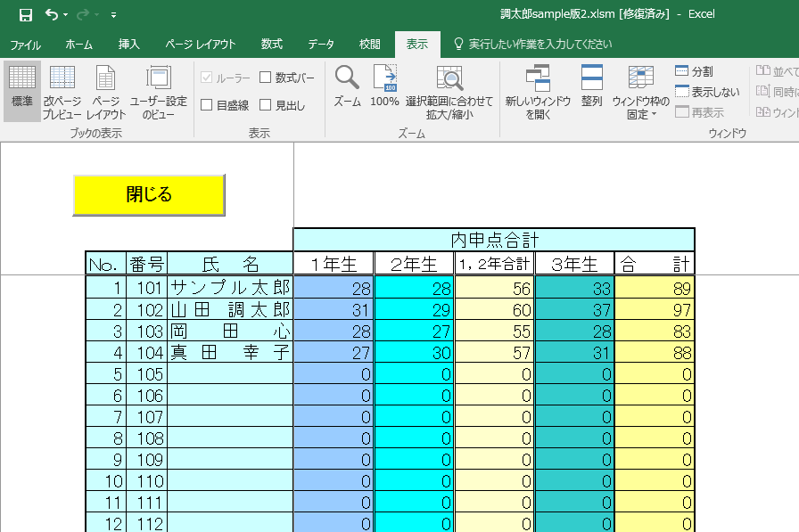Open ユーザー設定のビュー

(x=159, y=92)
